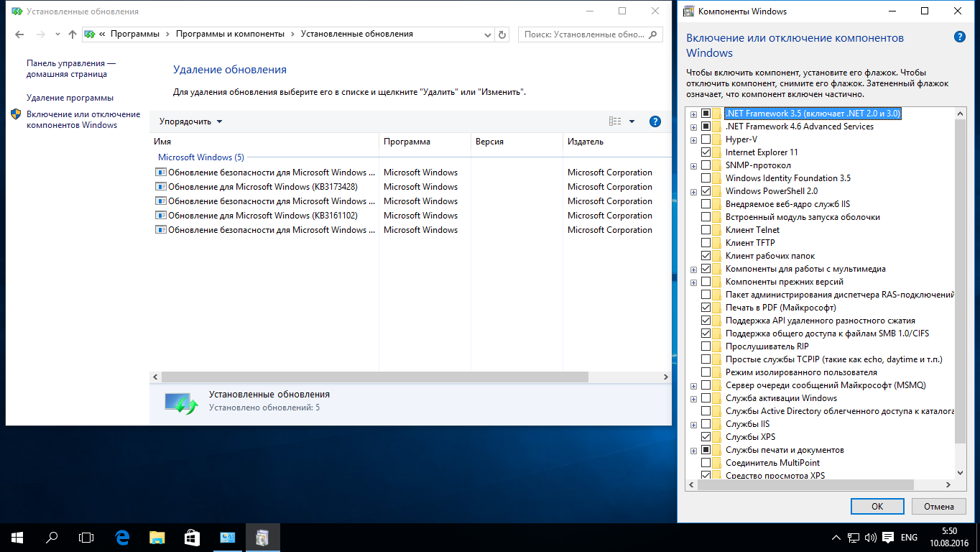Open address bar history dropdown arrow

488,34
